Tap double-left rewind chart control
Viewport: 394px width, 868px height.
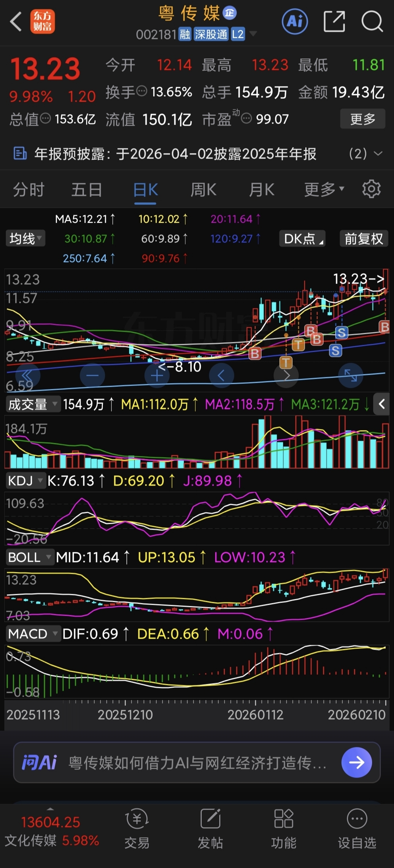click(27, 375)
